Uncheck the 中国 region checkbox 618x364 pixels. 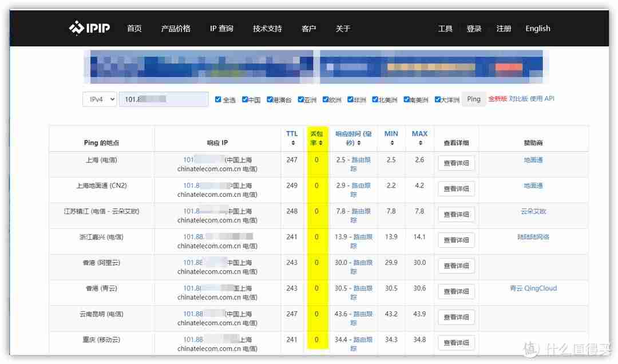tap(245, 100)
